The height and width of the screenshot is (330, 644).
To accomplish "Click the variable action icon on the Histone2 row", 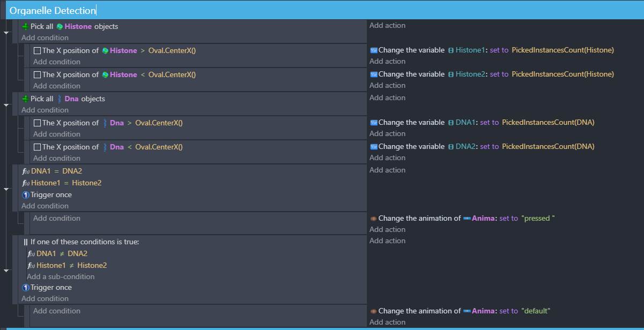I will [374, 74].
